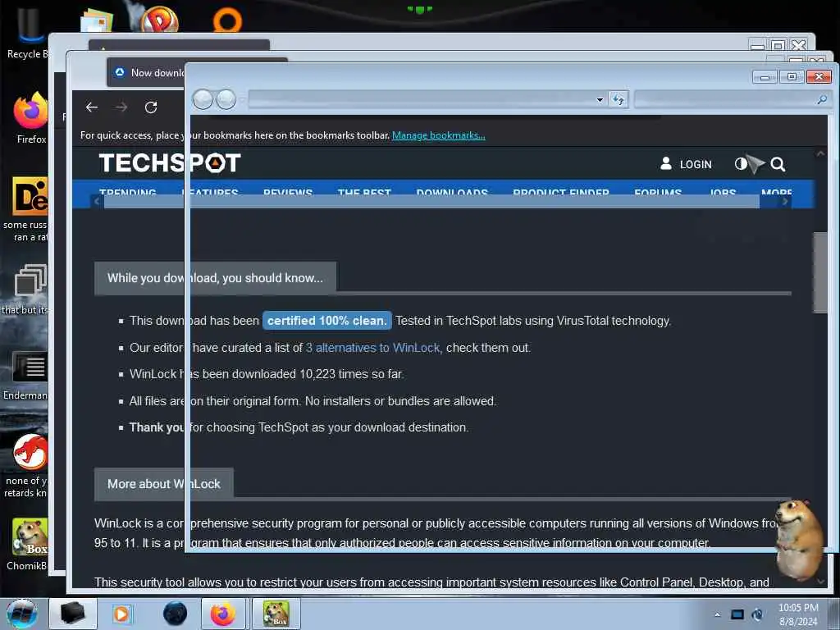Show hidden tray icons arrow
Viewport: 840px width, 630px height.
click(717, 614)
